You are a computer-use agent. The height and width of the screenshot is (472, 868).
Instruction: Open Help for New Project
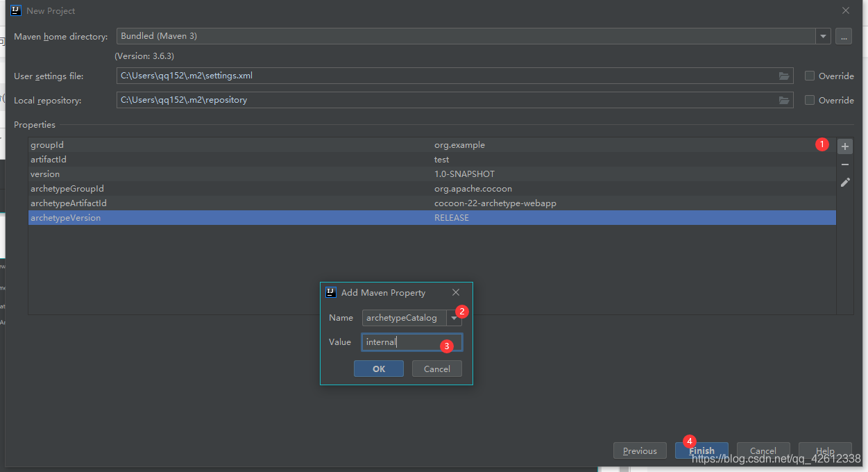click(x=825, y=450)
